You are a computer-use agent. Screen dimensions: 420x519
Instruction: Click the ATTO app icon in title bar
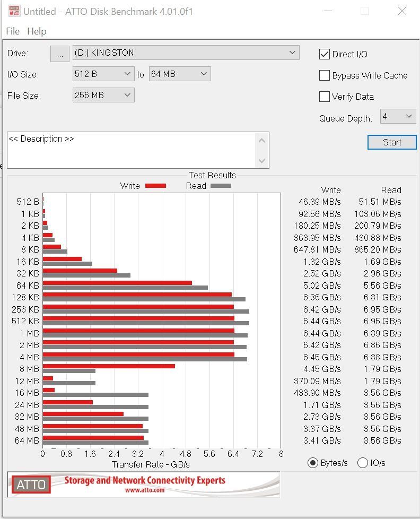click(14, 11)
